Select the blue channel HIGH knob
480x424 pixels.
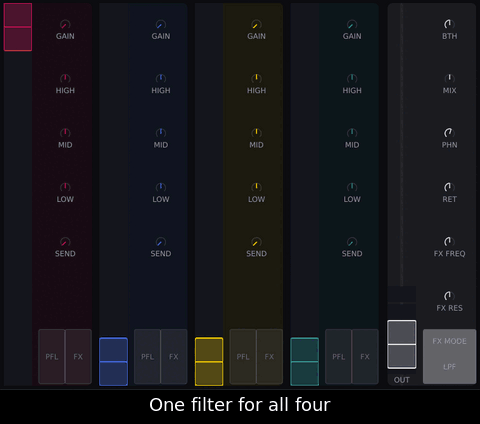click(161, 79)
